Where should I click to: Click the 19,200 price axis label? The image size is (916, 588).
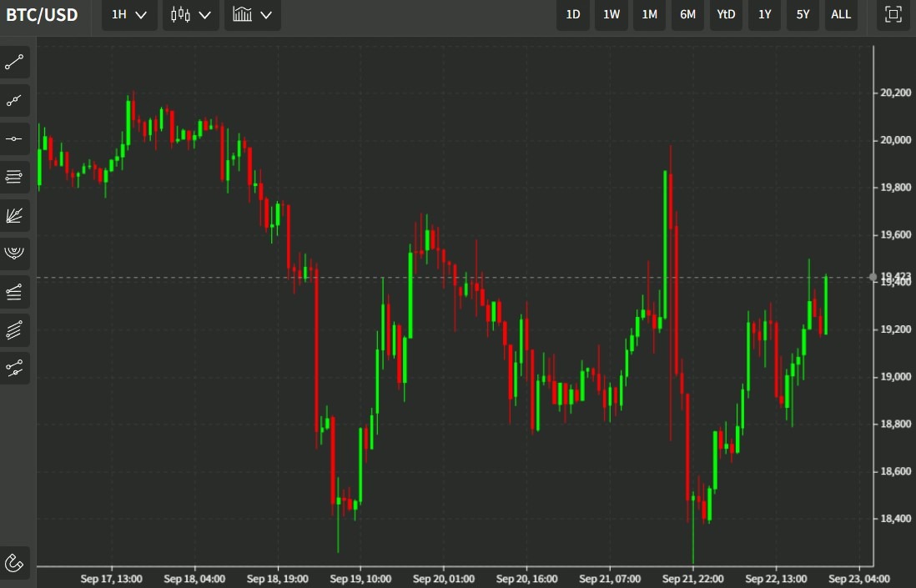pos(895,329)
